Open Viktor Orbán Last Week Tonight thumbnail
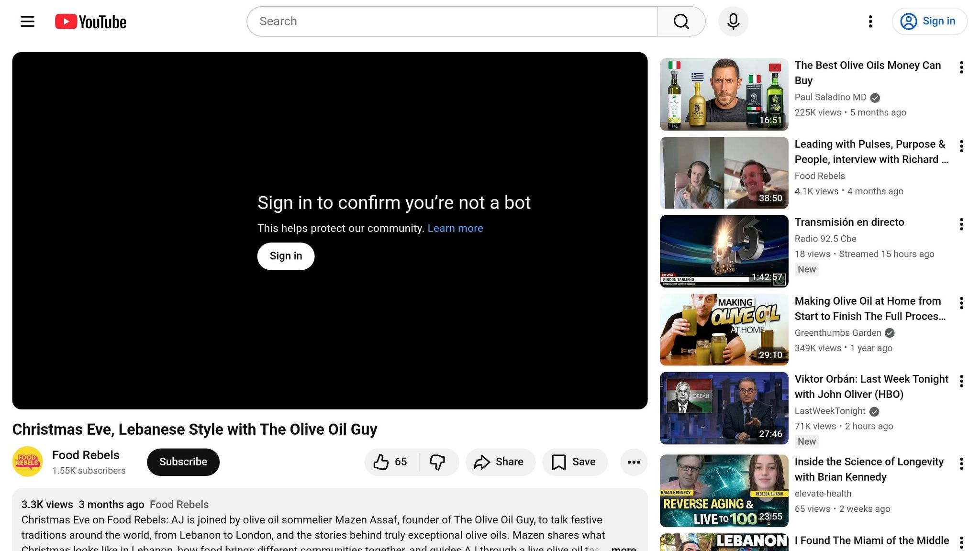The image size is (980, 551). tap(724, 408)
